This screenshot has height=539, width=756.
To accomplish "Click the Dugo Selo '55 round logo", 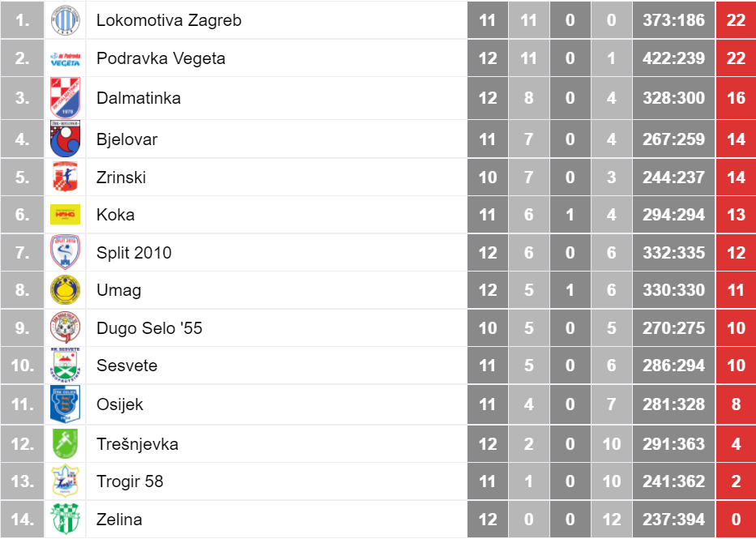I will pyautogui.click(x=65, y=327).
